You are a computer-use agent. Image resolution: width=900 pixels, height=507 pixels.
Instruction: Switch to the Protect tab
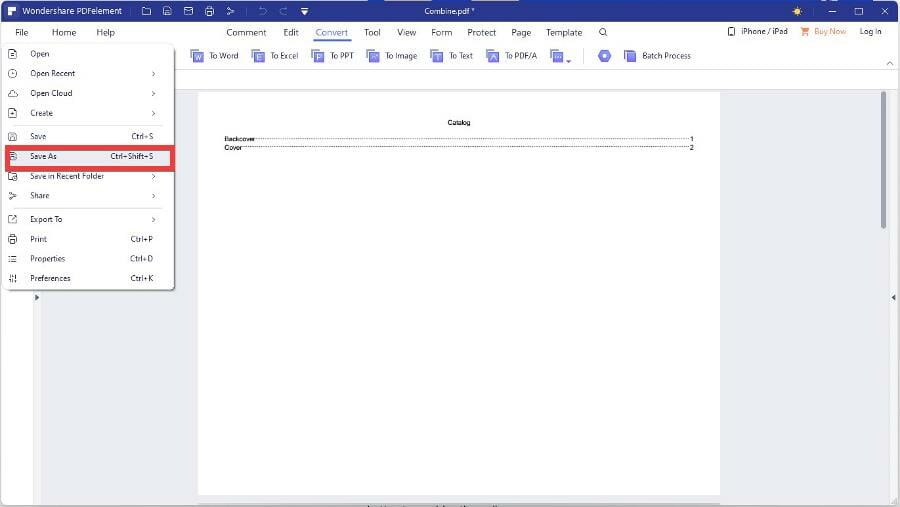(482, 32)
